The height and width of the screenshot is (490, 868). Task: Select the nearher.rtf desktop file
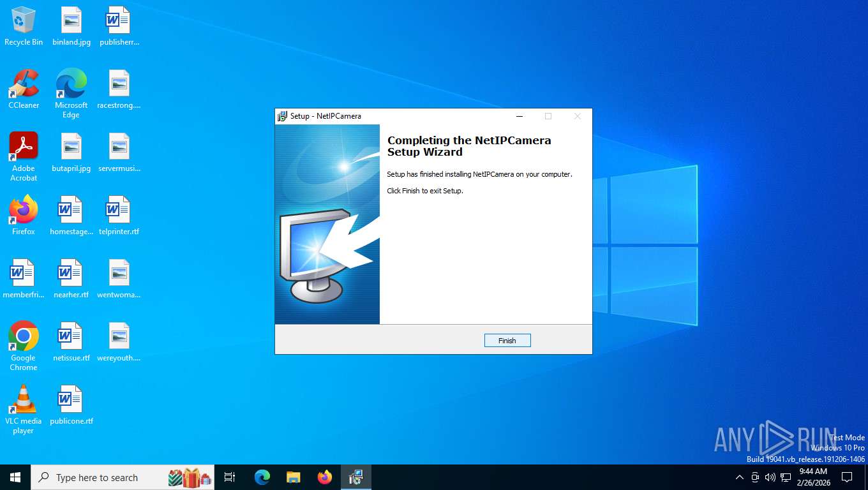tap(71, 279)
